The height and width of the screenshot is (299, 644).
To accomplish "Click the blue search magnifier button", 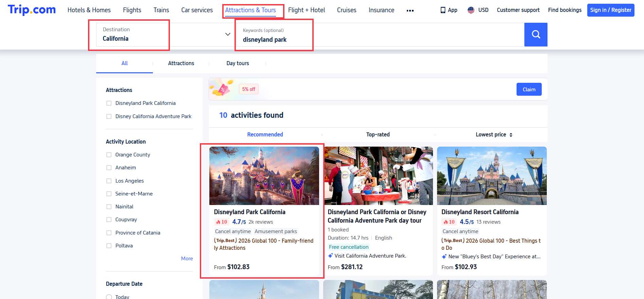I will [x=536, y=34].
